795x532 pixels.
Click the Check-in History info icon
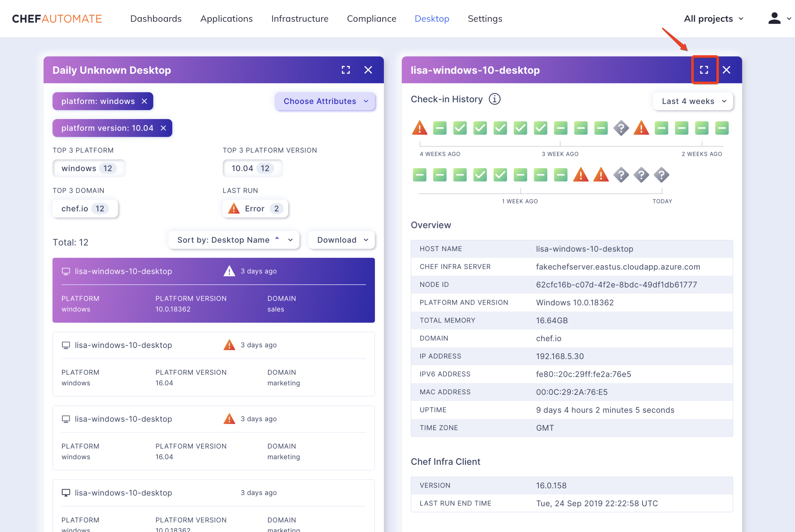click(x=494, y=99)
